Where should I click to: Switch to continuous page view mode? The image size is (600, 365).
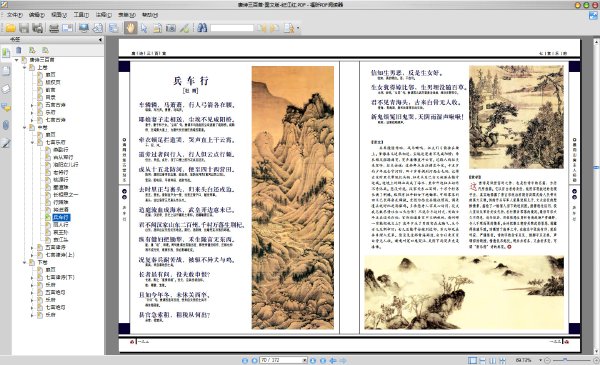[x=483, y=360]
